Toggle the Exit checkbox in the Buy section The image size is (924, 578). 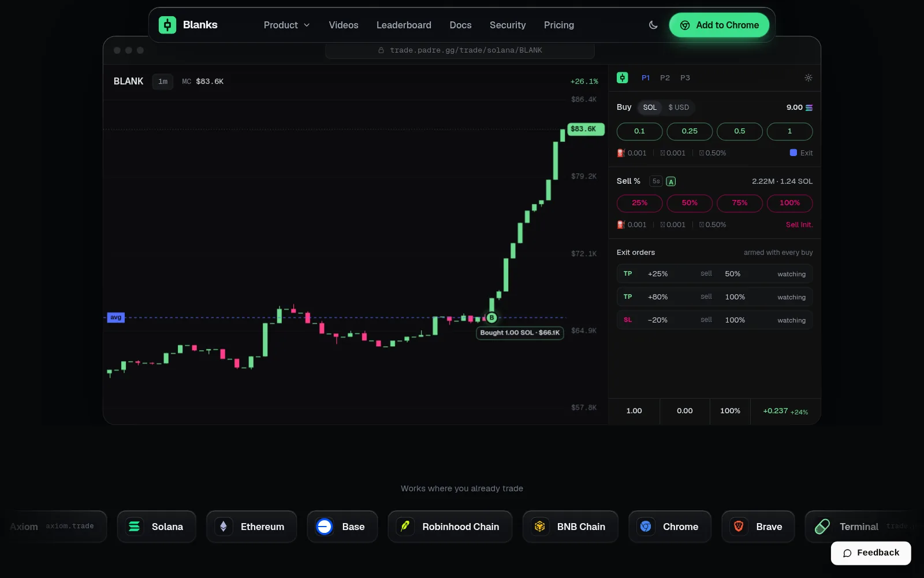coord(793,153)
